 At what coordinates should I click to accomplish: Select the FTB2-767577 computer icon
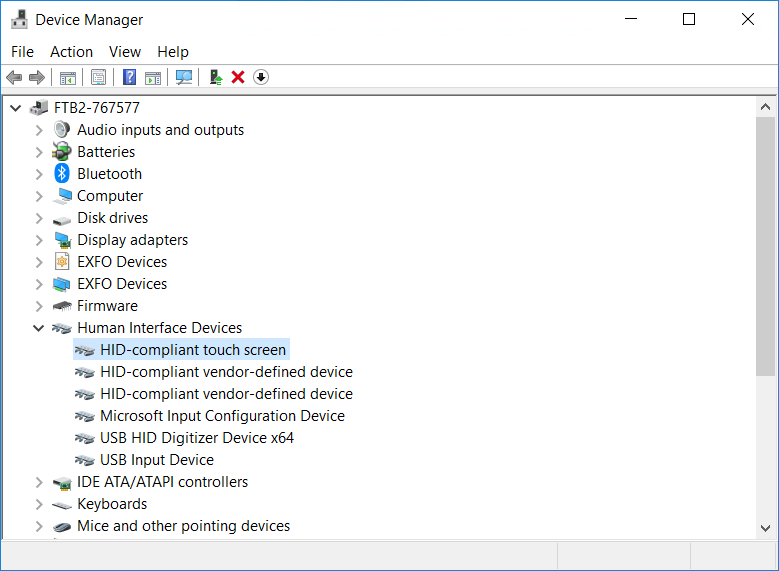tap(39, 107)
